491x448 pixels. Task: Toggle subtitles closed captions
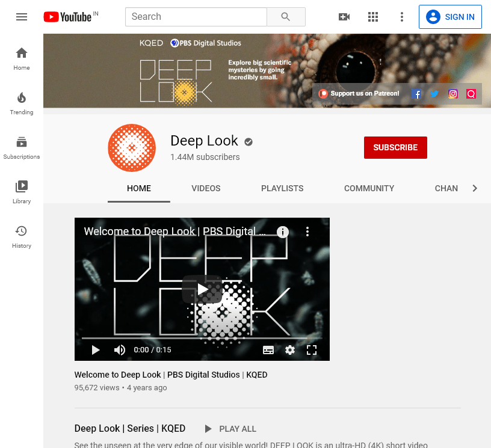coord(268,350)
